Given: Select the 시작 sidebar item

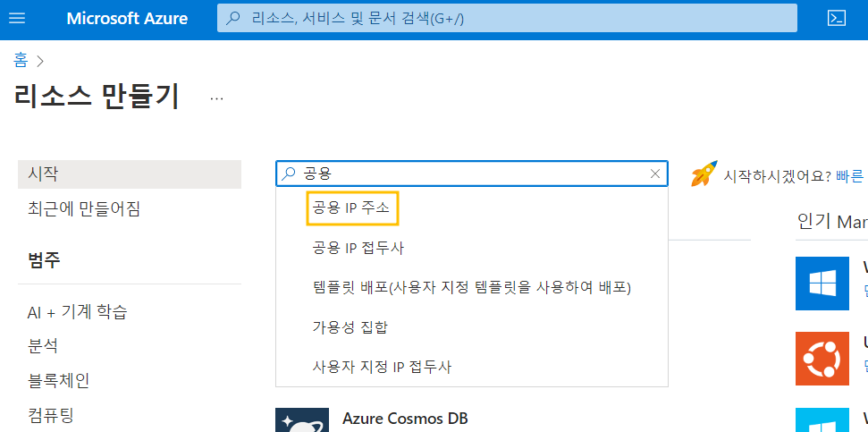Looking at the screenshot, I should pyautogui.click(x=130, y=174).
